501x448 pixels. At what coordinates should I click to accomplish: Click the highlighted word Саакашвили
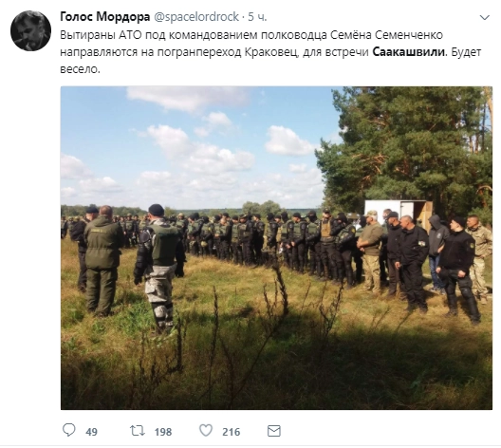tap(409, 52)
